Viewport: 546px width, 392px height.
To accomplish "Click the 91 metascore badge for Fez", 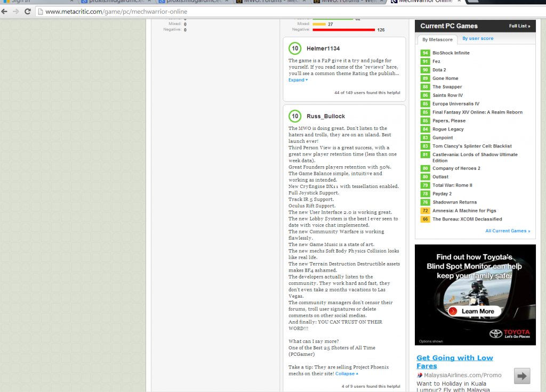I will 425,61.
